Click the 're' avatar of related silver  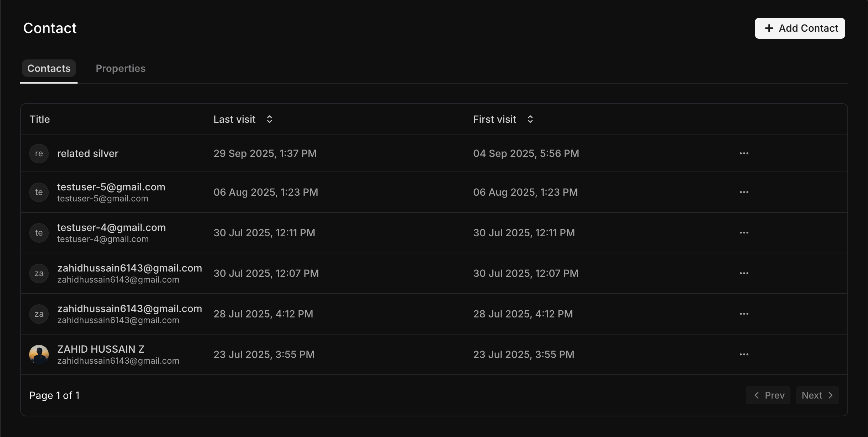[39, 153]
